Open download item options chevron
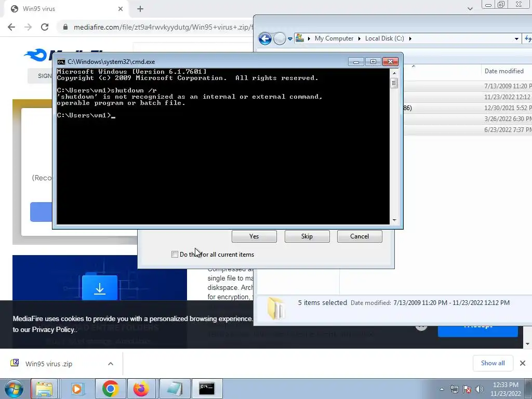Screen dimensions: 532x399 (111, 364)
